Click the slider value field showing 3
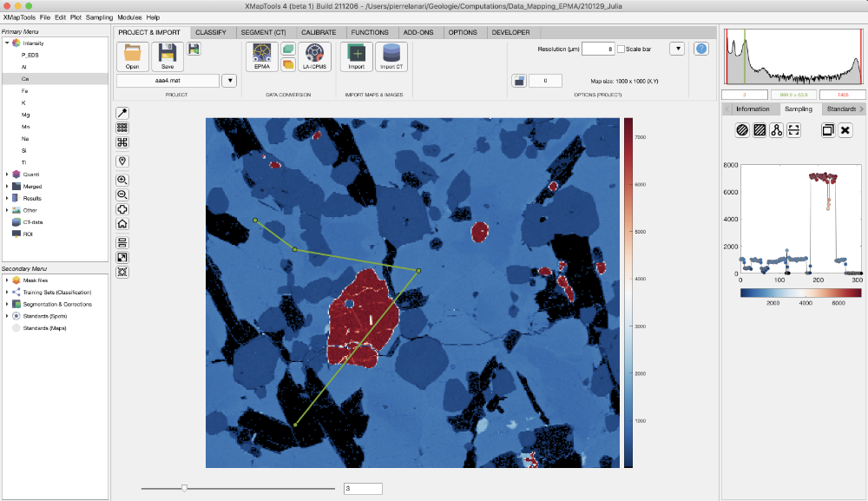The height and width of the screenshot is (501, 868). [363, 488]
